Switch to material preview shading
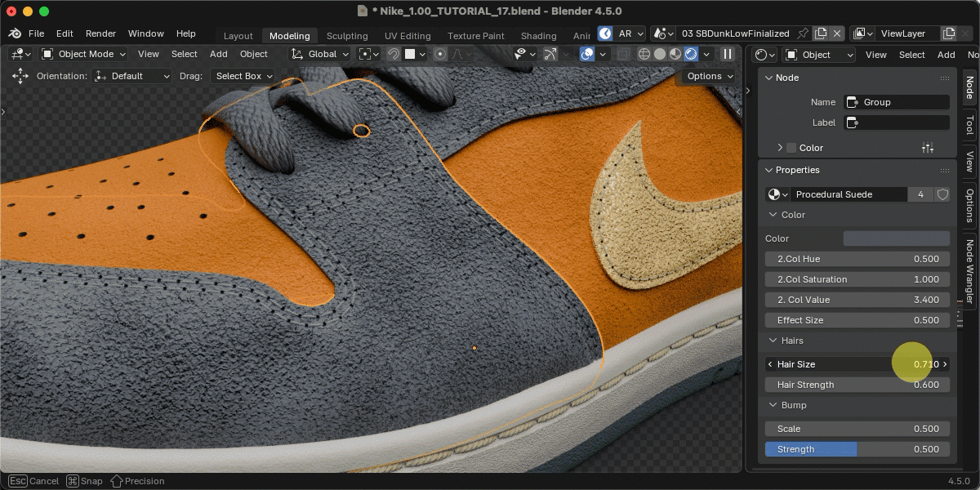 [675, 54]
